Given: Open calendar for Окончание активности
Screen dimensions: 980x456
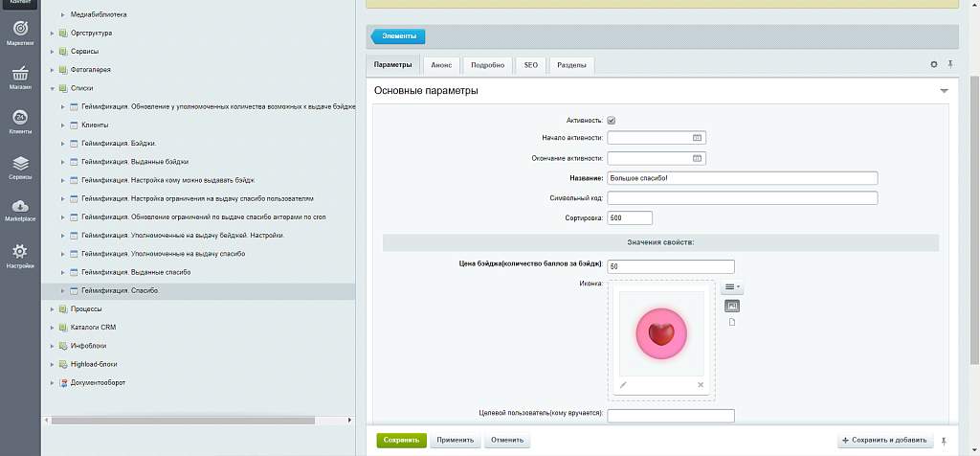Looking at the screenshot, I should (698, 158).
